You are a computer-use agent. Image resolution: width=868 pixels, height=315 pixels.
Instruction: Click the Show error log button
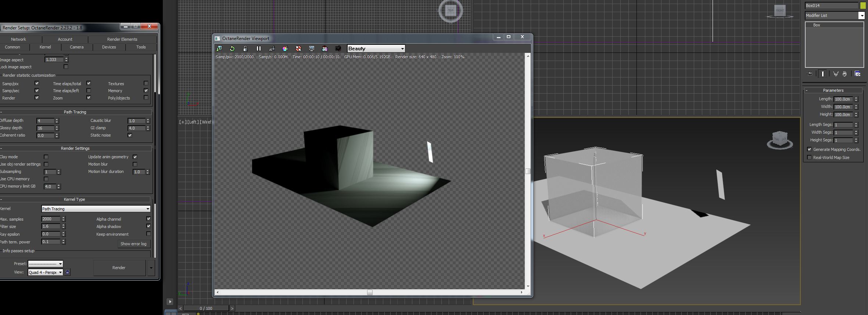(x=133, y=244)
